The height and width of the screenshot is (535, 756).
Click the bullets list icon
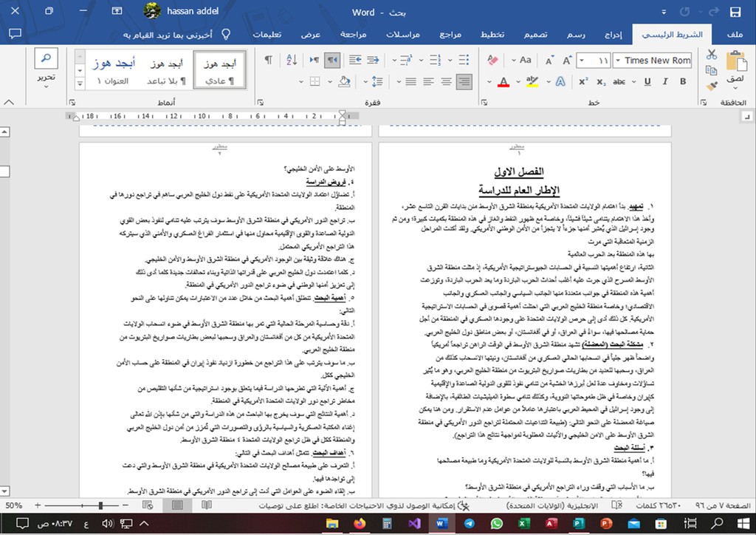point(464,61)
